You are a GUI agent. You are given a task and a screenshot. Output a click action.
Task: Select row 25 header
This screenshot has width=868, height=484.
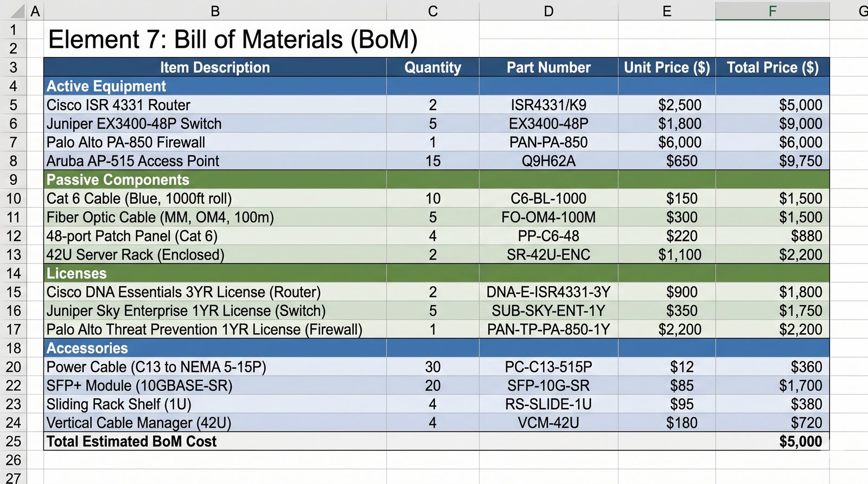[14, 442]
